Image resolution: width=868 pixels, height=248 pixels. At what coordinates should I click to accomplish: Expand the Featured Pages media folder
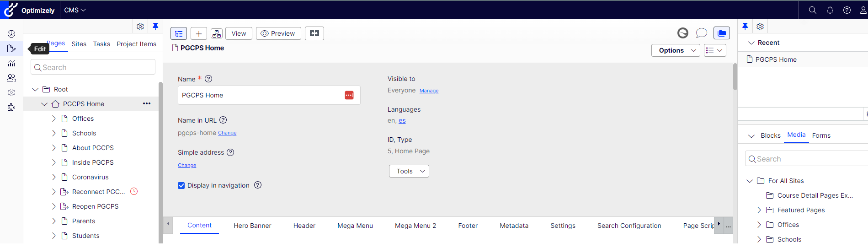click(759, 210)
